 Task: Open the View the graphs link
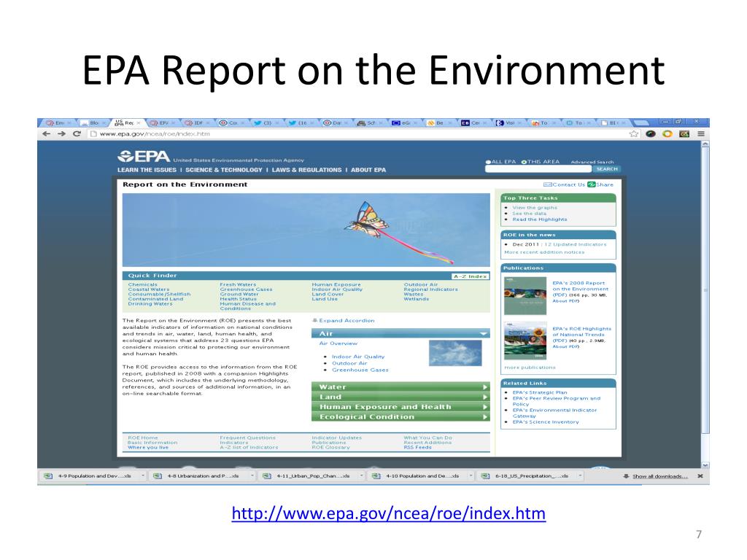coord(535,208)
